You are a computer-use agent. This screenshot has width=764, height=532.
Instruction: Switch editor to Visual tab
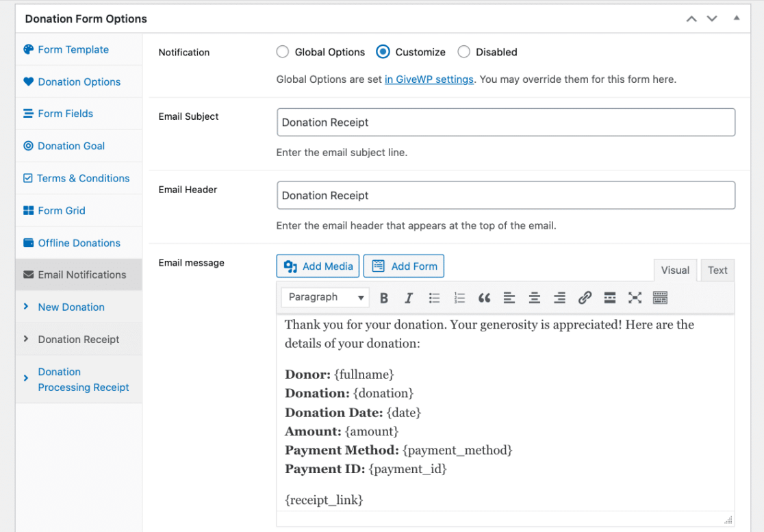(675, 270)
